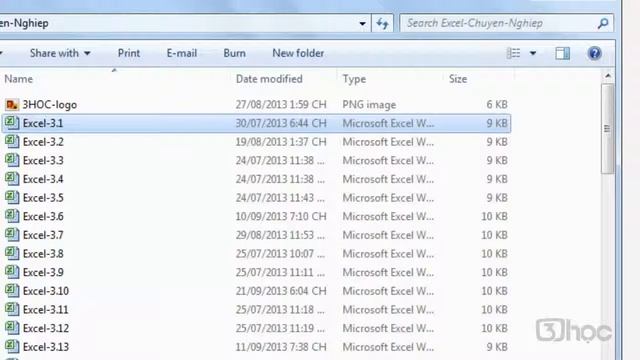Click the 3HOC-logo PNG file icon
Viewport: 640px width, 360px height.
(x=12, y=105)
